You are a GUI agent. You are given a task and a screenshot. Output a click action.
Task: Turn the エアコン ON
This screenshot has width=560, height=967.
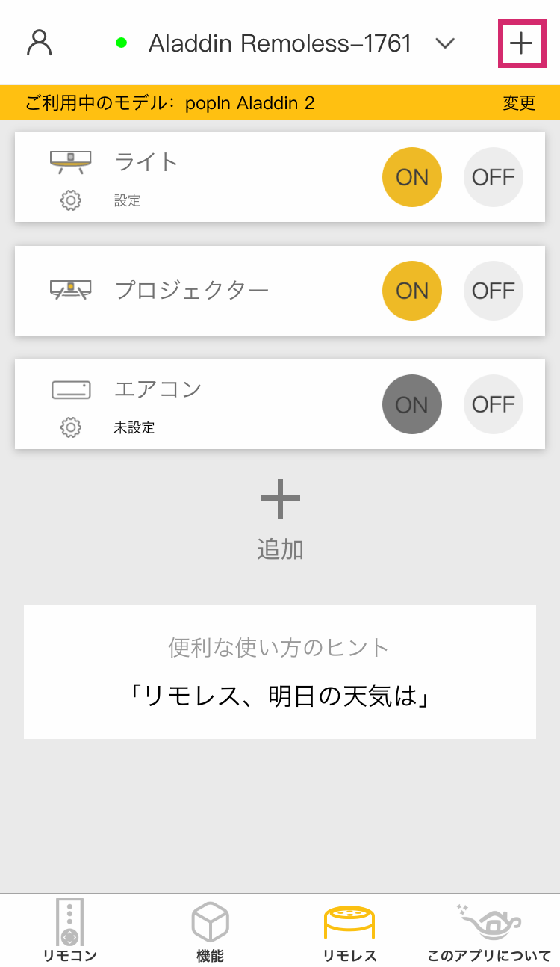point(412,404)
